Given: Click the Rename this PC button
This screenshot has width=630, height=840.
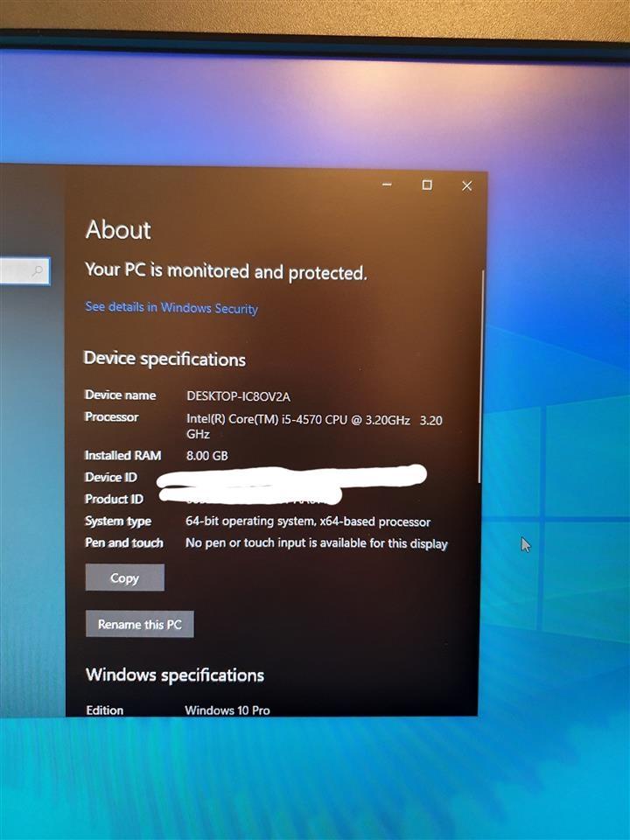Looking at the screenshot, I should [140, 624].
